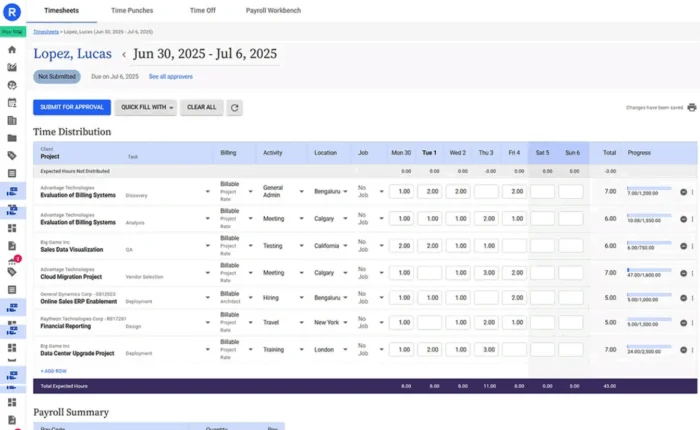Open the London location dropdown
The height and width of the screenshot is (430, 700).
[345, 350]
